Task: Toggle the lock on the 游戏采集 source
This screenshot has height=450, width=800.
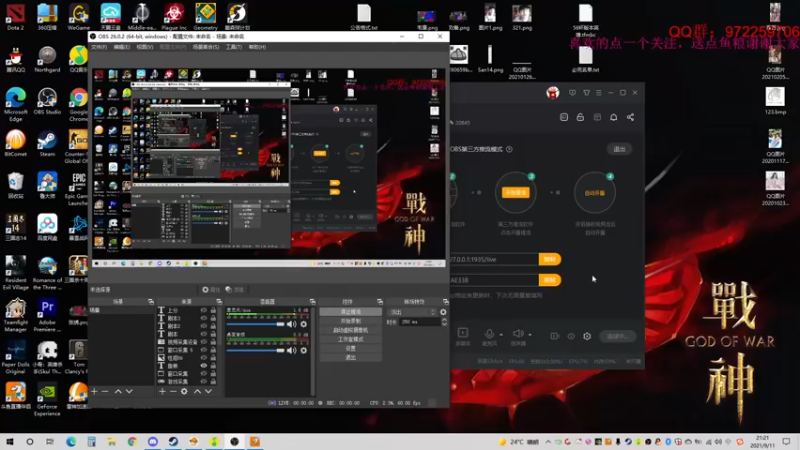Action: 213,382
